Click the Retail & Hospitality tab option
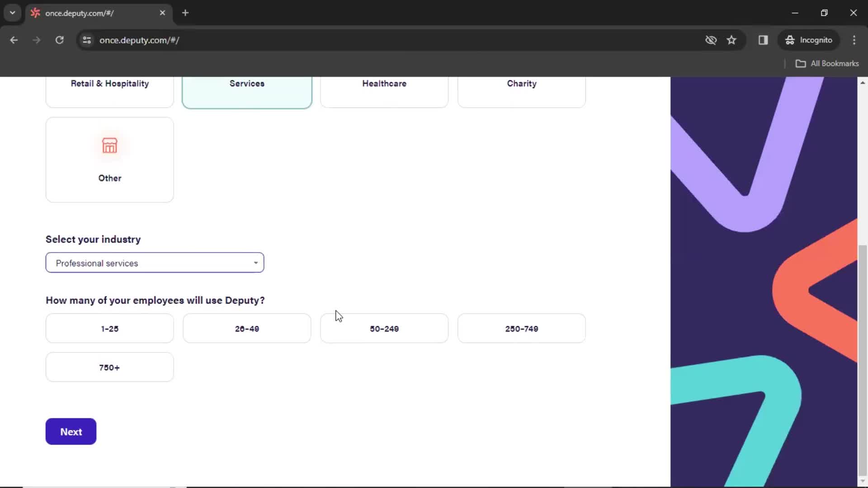 [110, 84]
